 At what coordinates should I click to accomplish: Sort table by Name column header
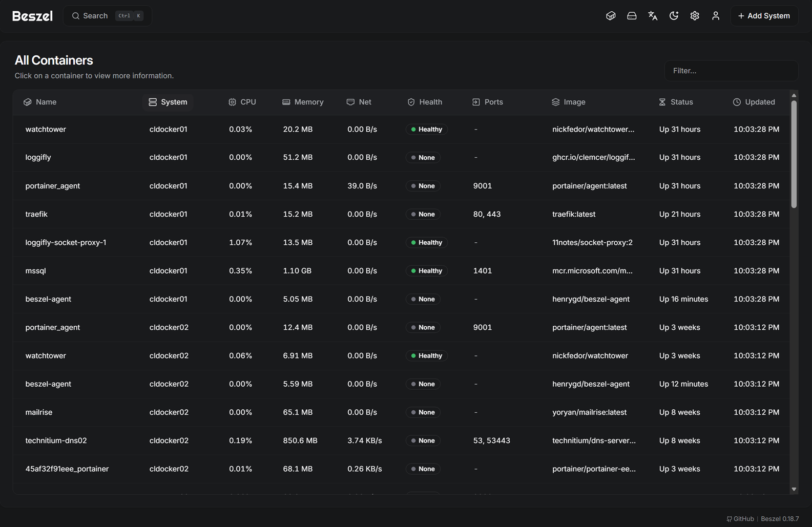pyautogui.click(x=40, y=102)
